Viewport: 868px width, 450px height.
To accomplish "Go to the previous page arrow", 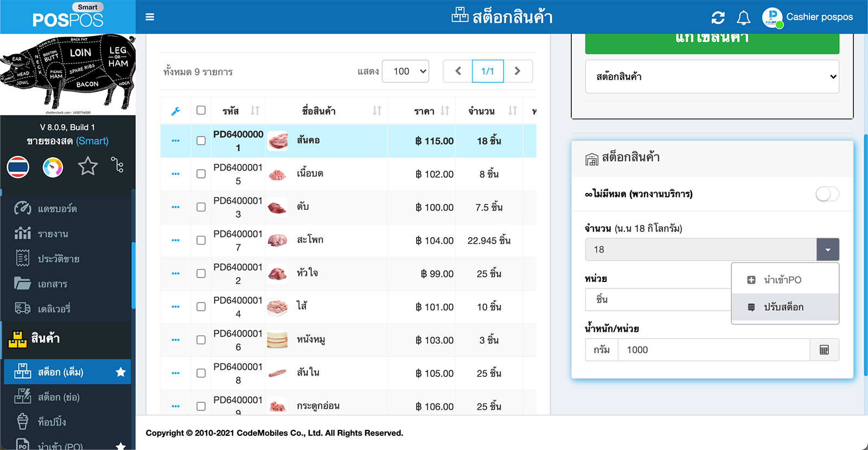I will 458,71.
